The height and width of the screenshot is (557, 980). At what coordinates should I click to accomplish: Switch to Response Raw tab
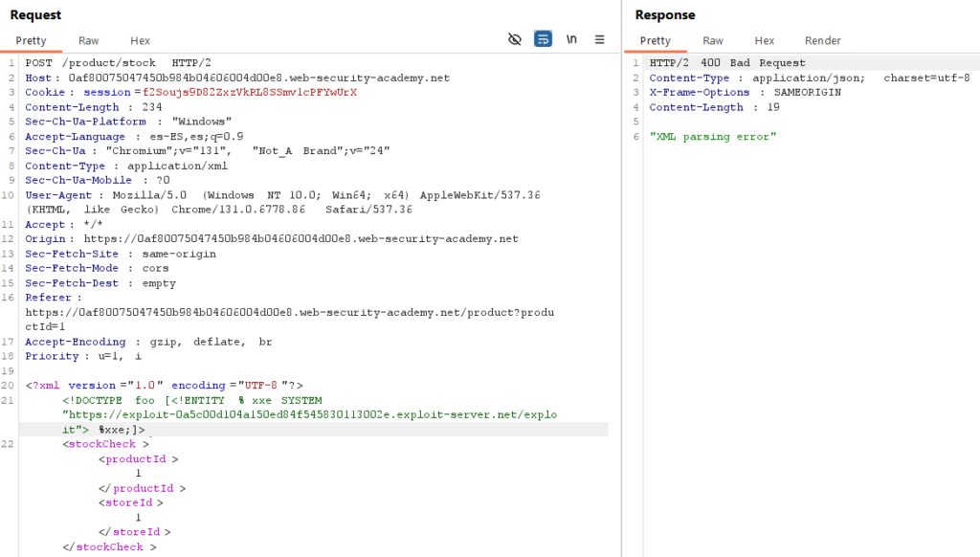click(712, 40)
